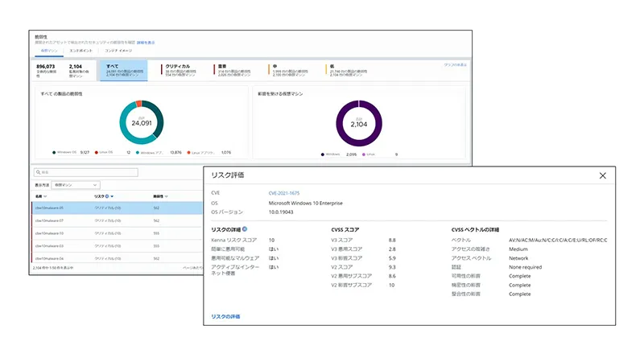Click the OS version 10.0.19043 value
This screenshot has width=644, height=362.
(x=281, y=212)
